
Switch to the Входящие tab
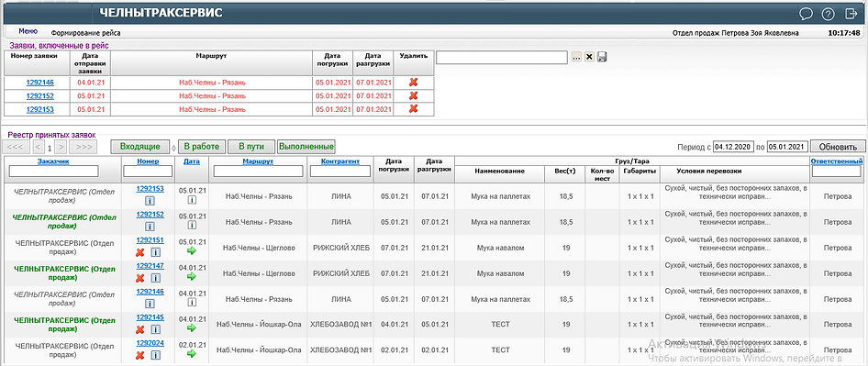(140, 147)
